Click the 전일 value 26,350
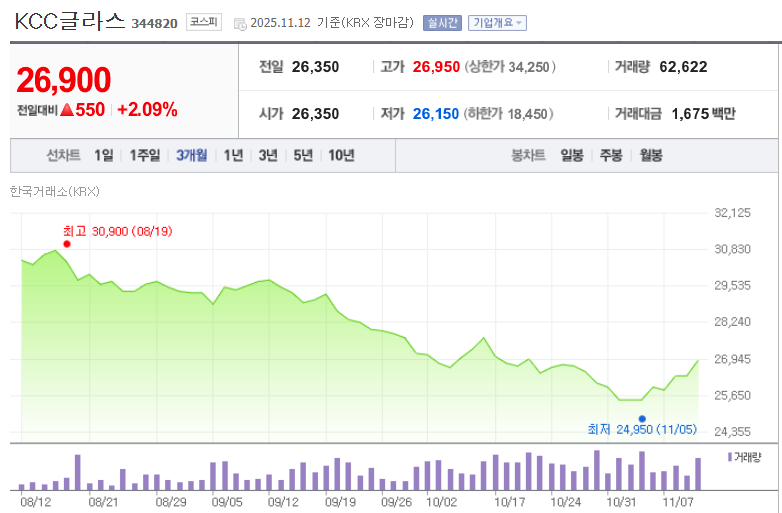Viewport: 782px width, 513px height. click(315, 67)
